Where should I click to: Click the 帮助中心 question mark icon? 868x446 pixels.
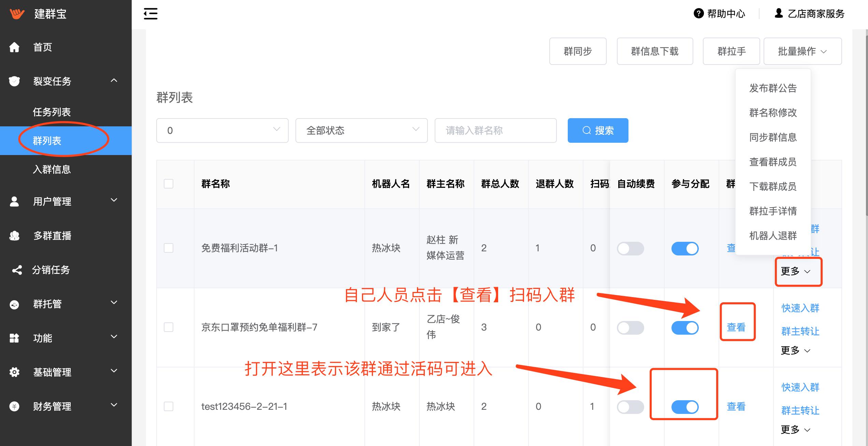(698, 14)
